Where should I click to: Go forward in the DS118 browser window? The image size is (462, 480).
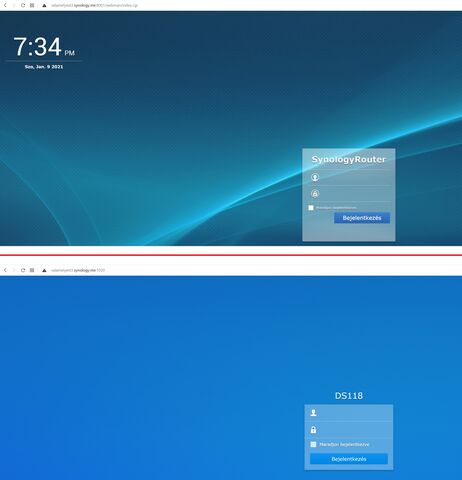coord(14,270)
